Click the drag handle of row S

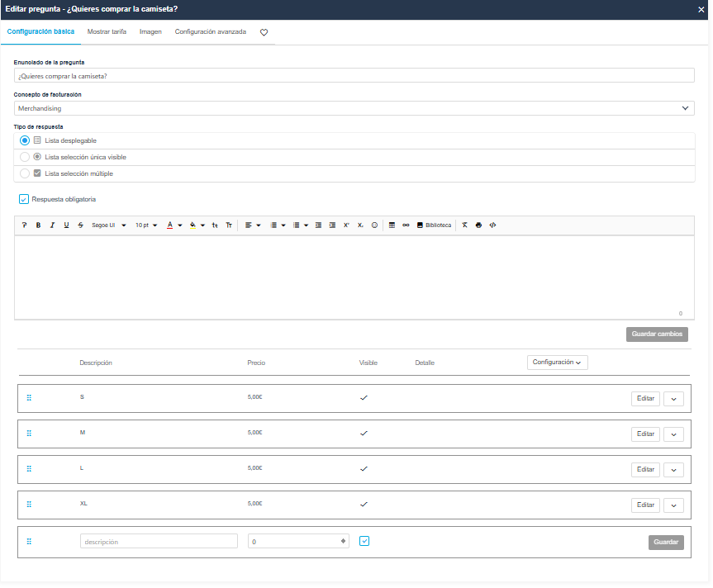click(x=29, y=398)
